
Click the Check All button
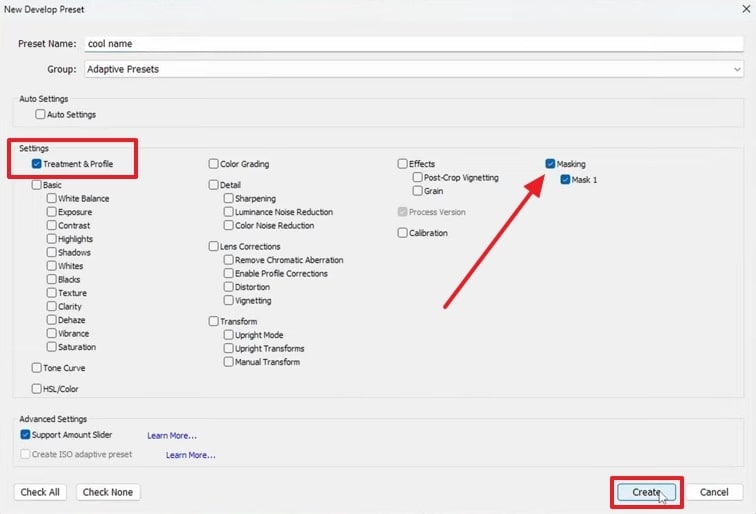tap(40, 492)
